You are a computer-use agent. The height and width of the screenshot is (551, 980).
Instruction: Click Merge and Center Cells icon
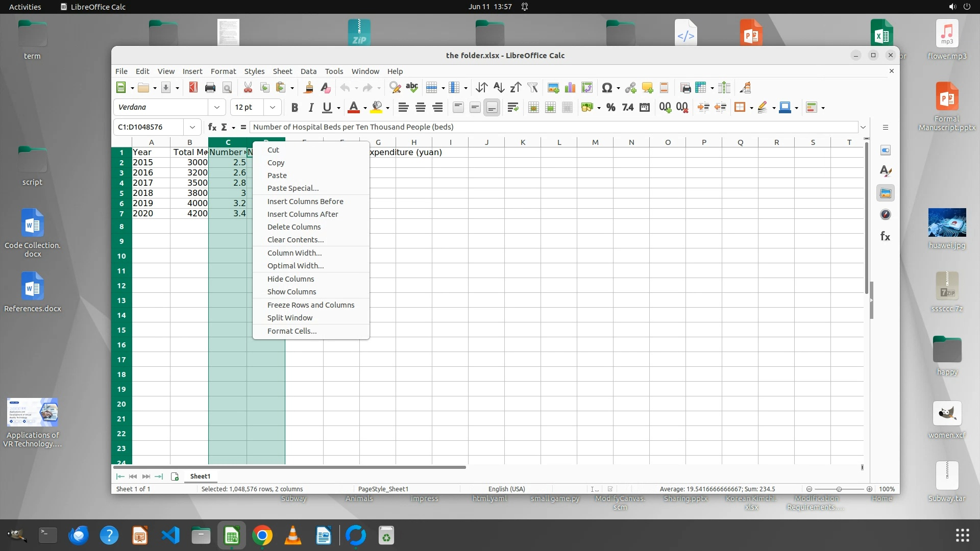[x=533, y=107]
